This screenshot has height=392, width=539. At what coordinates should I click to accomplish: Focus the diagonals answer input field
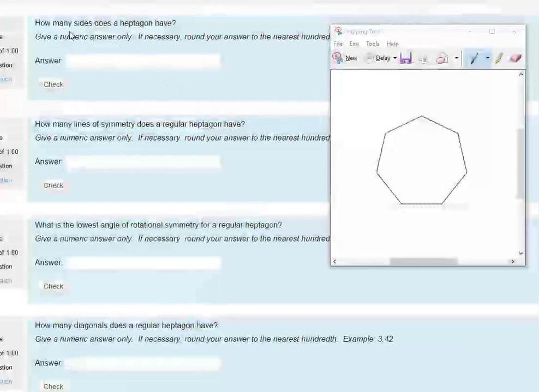pos(143,363)
